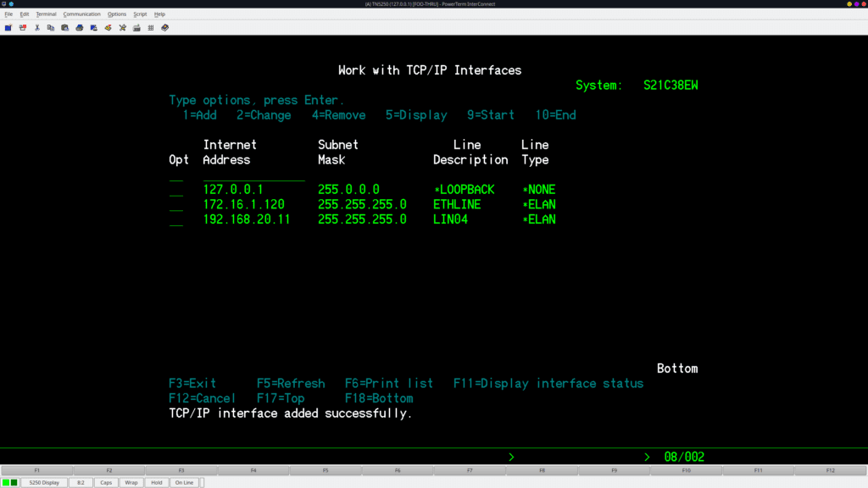Click the new terminal session toolbar icon

pyautogui.click(x=8, y=28)
